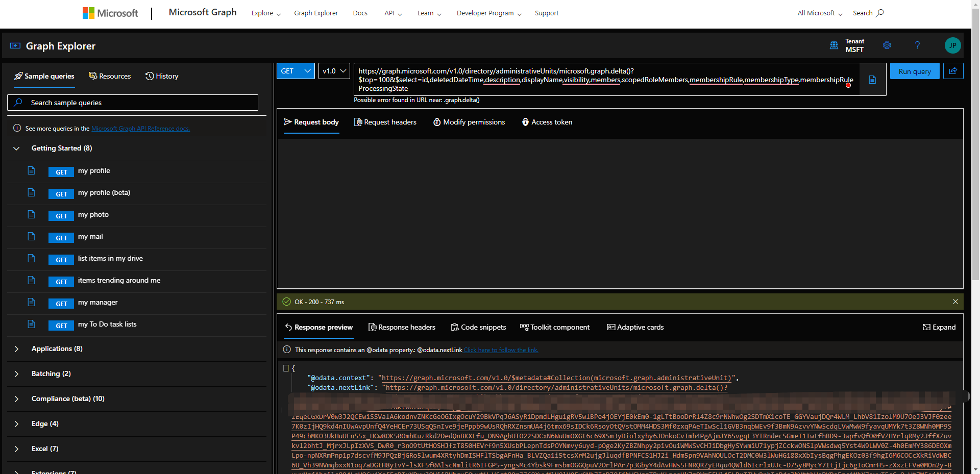
Task: Open docs icon for list items in my drive
Action: (31, 258)
